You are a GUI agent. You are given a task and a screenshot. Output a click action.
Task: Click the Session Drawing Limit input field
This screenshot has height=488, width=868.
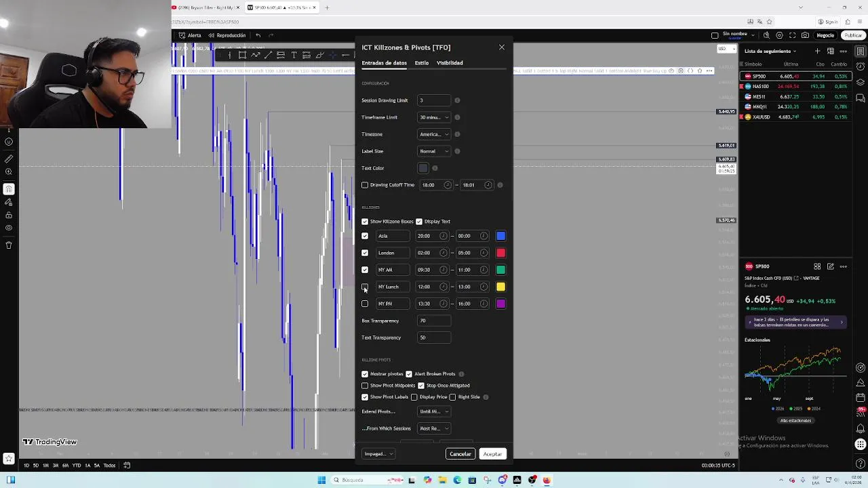(x=434, y=100)
